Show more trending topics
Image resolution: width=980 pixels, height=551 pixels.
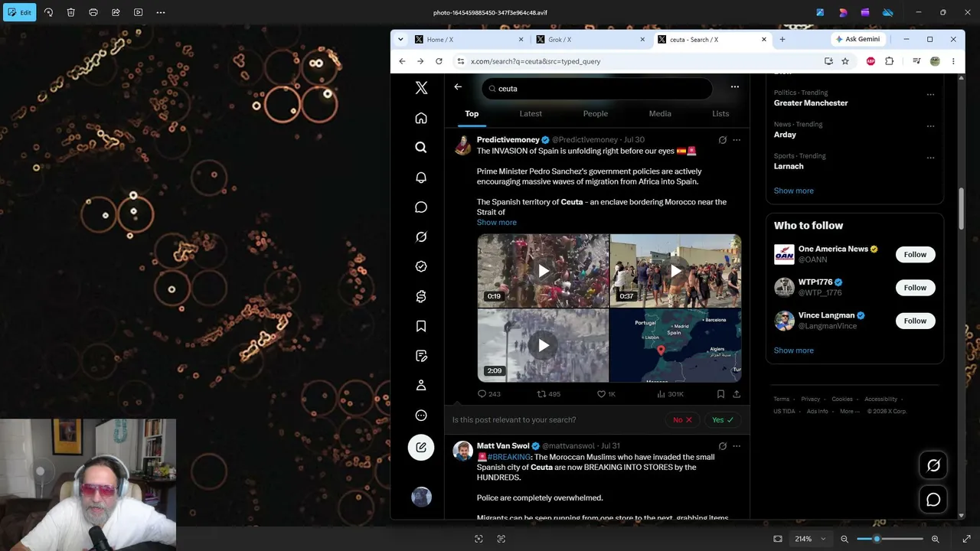(x=794, y=191)
